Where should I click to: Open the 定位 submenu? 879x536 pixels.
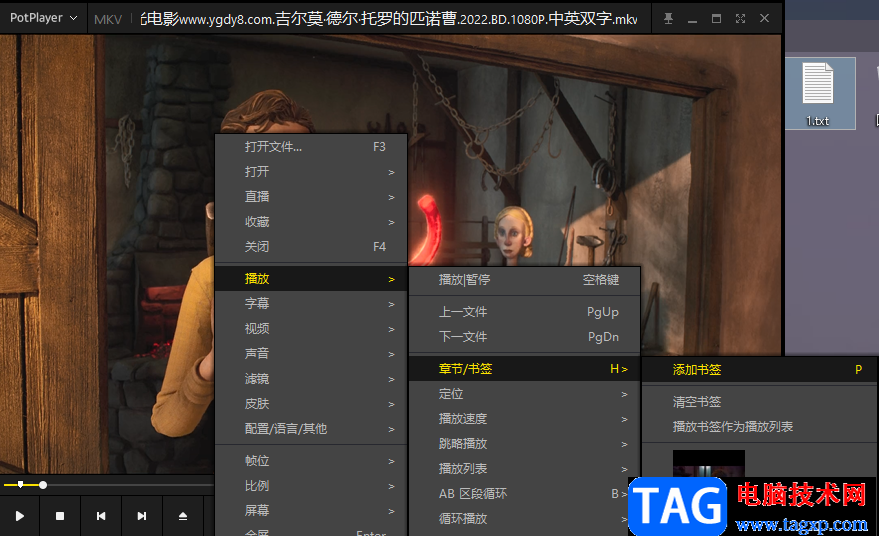(x=524, y=394)
